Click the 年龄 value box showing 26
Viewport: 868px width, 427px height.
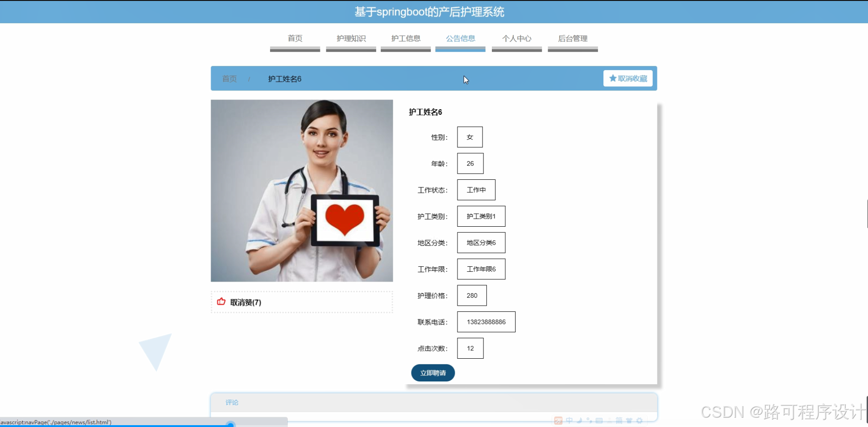pyautogui.click(x=470, y=164)
